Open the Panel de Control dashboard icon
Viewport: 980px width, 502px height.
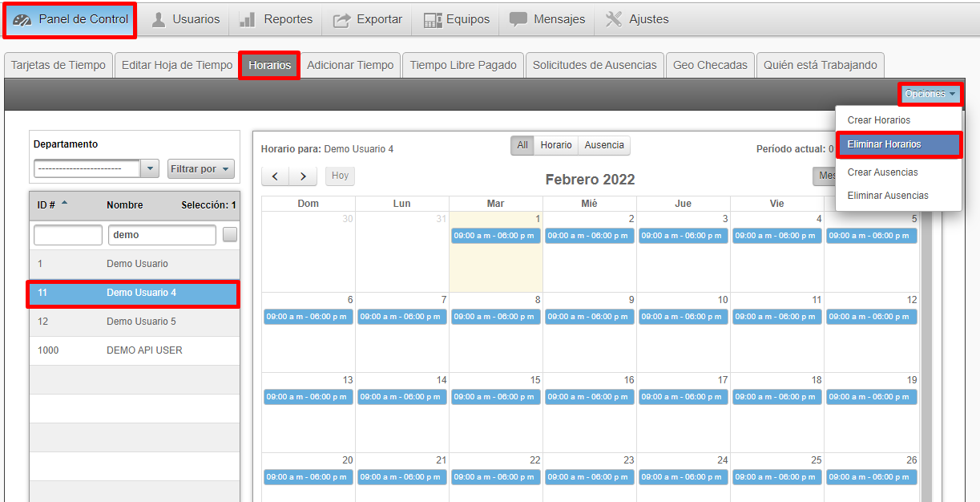tap(24, 20)
